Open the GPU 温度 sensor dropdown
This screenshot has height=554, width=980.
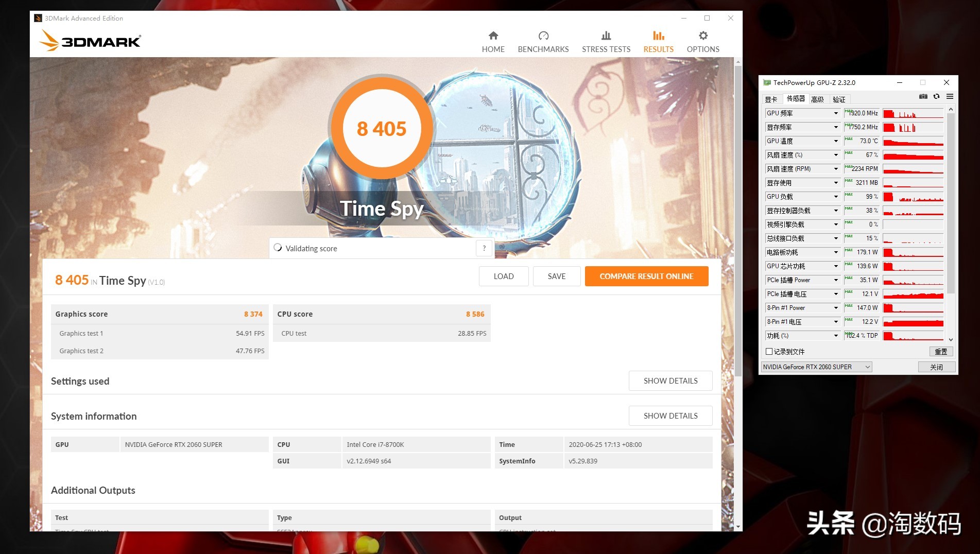point(836,141)
